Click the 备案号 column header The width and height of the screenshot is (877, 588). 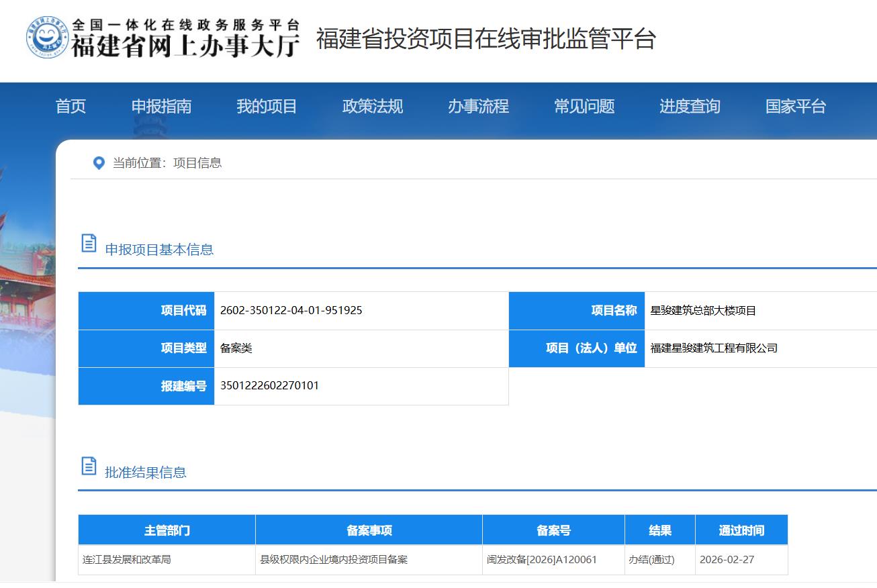[553, 530]
